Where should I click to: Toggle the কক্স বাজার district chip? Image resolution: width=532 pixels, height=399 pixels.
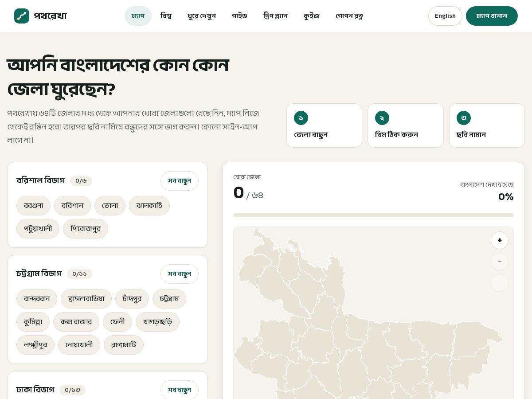(76, 322)
